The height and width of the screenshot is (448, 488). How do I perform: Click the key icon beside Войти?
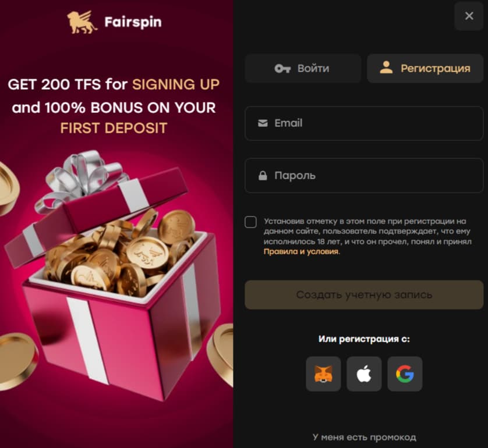coord(282,69)
